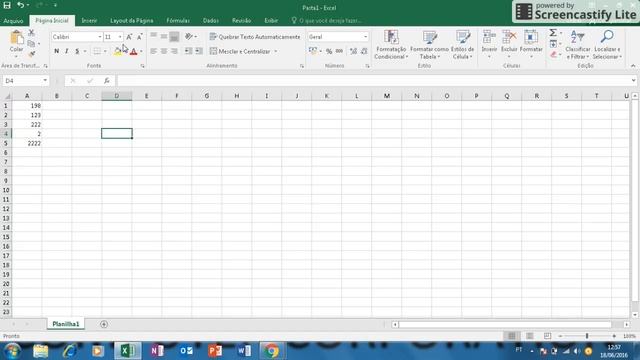Increase the cell indent

pyautogui.click(x=199, y=51)
